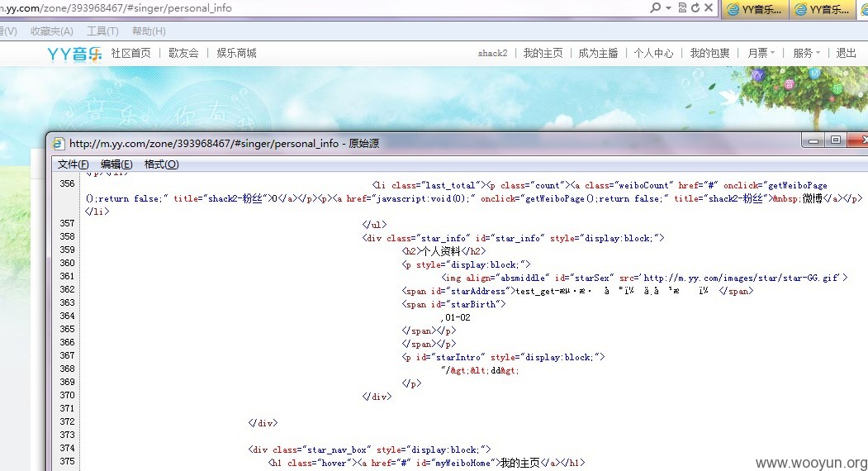The width and height of the screenshot is (868, 471).
Task: Maximize the source viewer window
Action: (x=836, y=140)
